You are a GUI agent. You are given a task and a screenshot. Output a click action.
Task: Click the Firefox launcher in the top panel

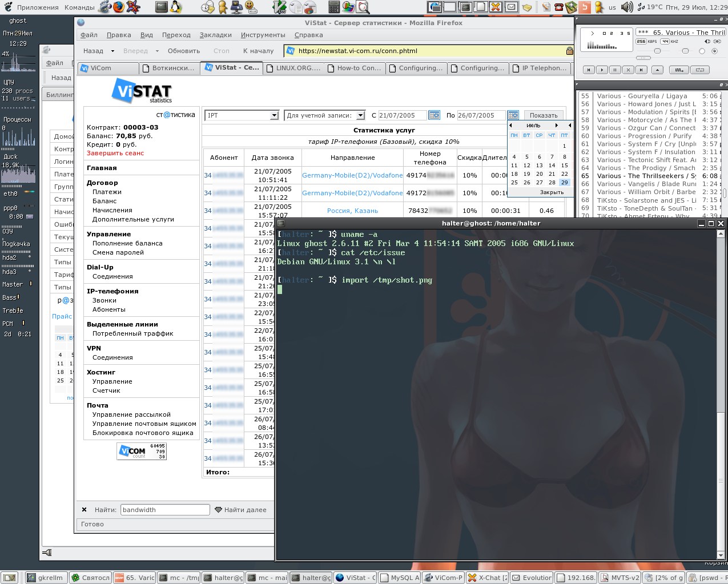point(118,7)
